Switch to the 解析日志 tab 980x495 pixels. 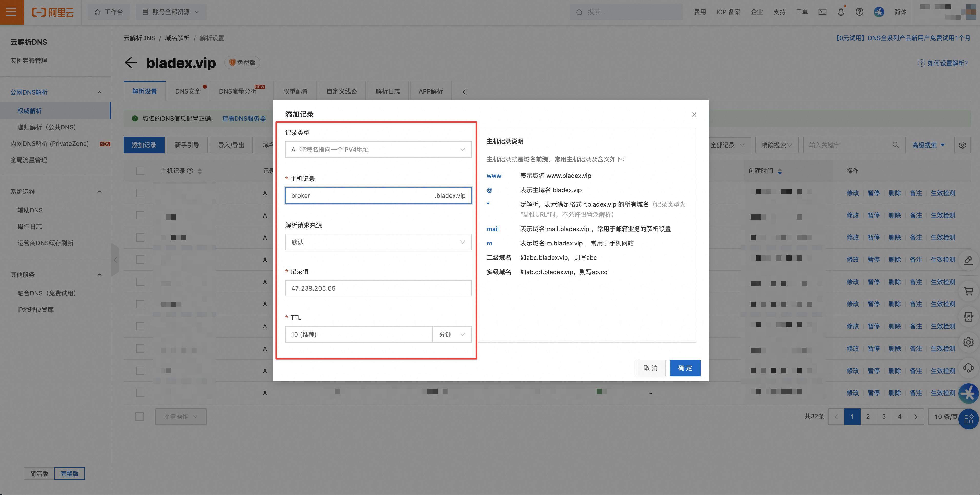pos(388,92)
